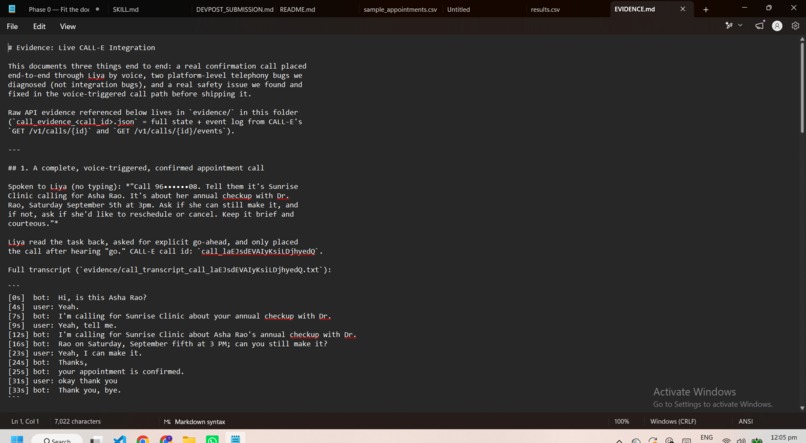
Task: Click the Notepad app icon in title bar
Action: [x=12, y=9]
